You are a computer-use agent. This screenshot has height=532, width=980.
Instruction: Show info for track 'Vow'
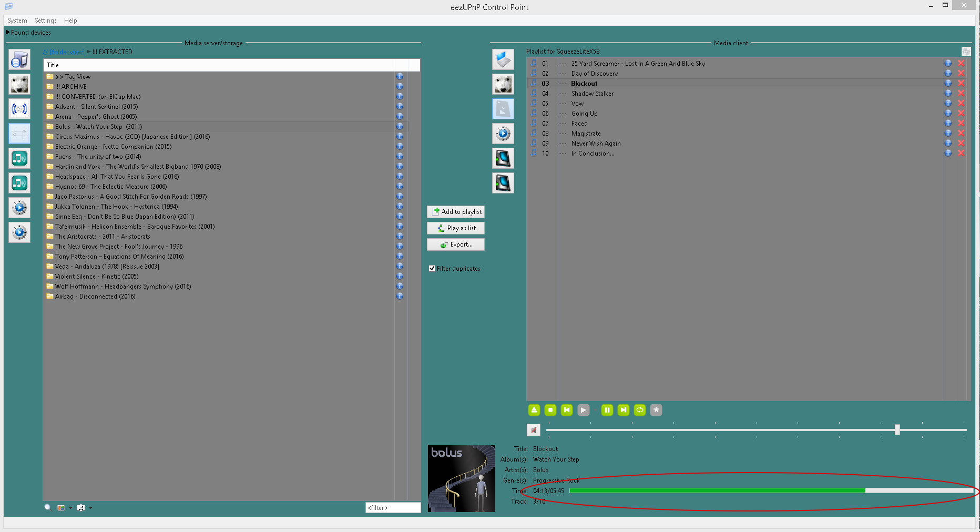948,103
